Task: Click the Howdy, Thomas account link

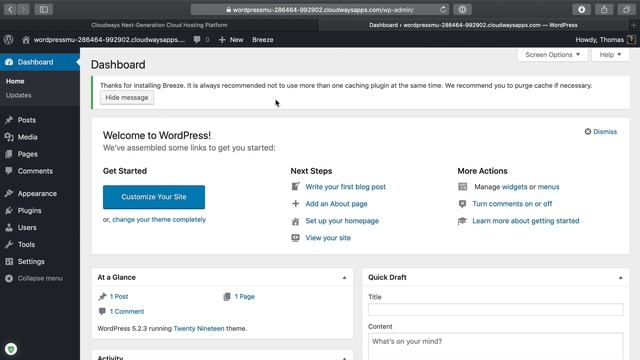Action: click(599, 40)
